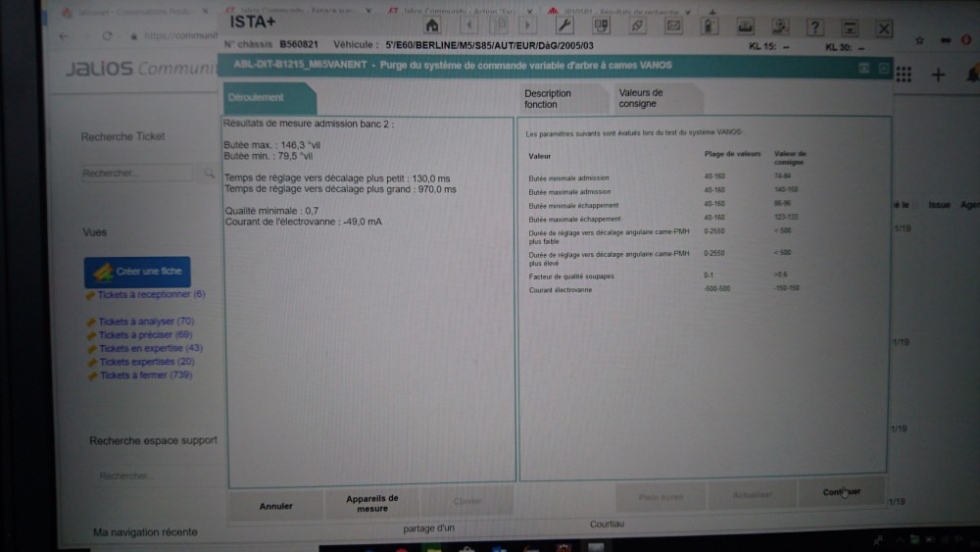Open Appareils de mesure

[372, 503]
